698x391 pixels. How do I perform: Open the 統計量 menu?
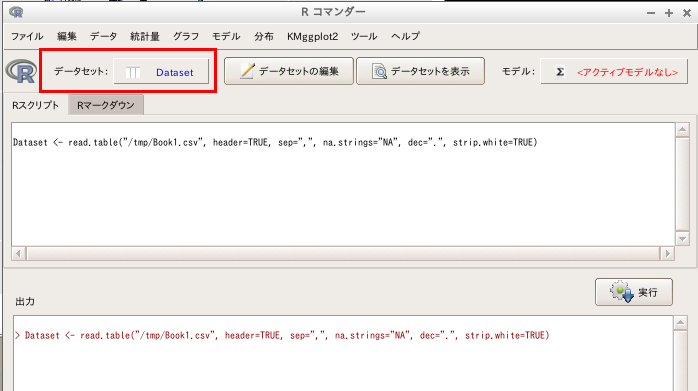coord(145,36)
